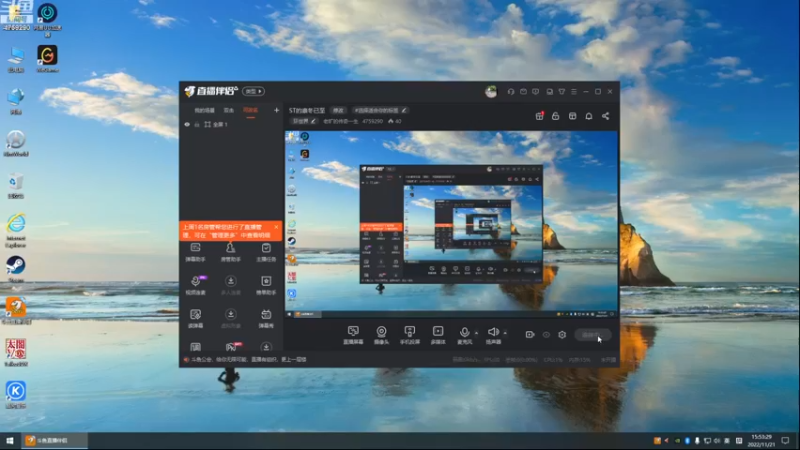Open the notification bell icon
The image size is (800, 450).
pos(589,116)
